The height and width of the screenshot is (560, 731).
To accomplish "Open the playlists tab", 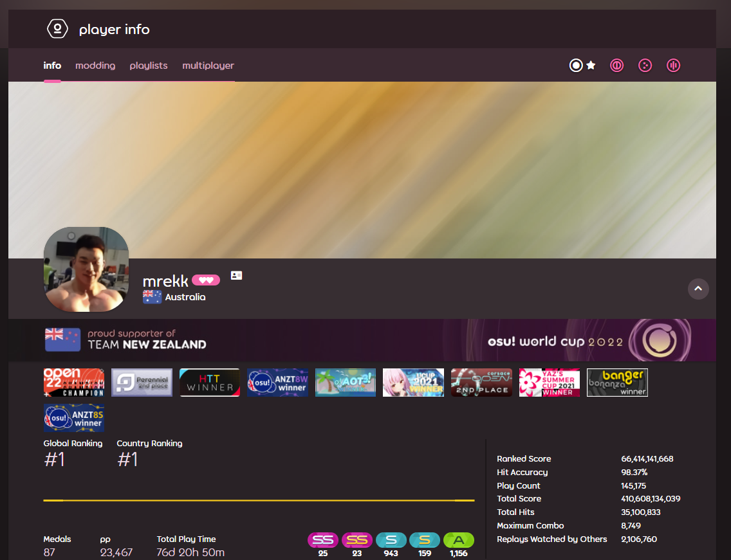I will point(149,65).
